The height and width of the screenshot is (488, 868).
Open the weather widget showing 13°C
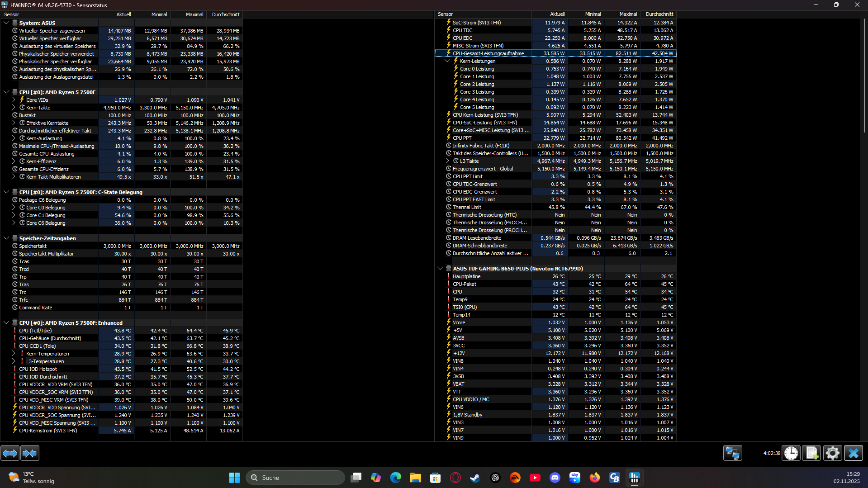pyautogui.click(x=32, y=478)
